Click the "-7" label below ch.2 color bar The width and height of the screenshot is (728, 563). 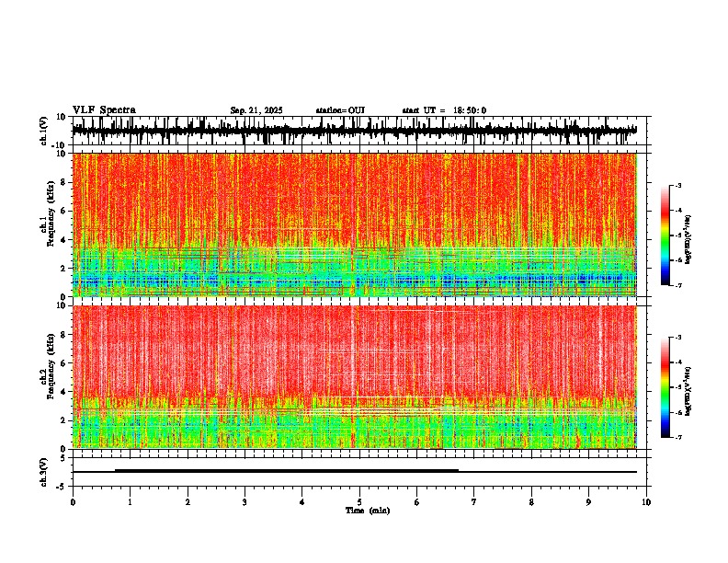(x=677, y=437)
